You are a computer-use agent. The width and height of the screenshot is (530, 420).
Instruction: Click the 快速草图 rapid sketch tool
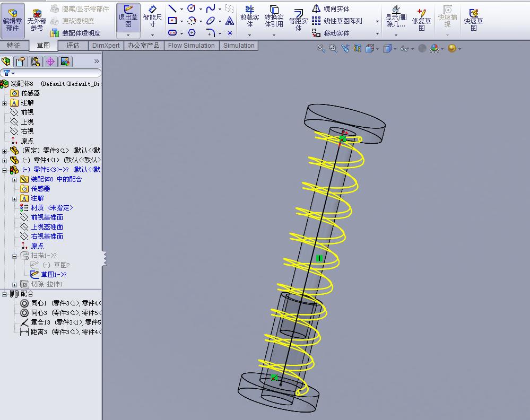point(473,20)
